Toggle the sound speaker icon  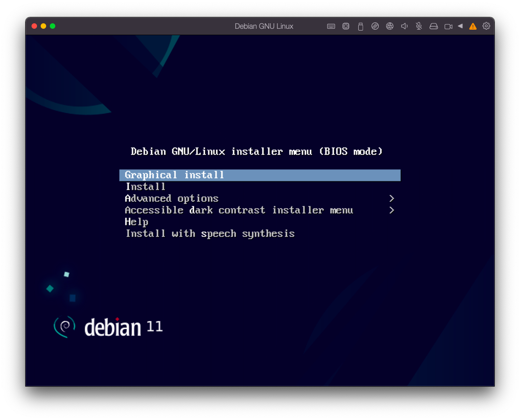point(404,26)
